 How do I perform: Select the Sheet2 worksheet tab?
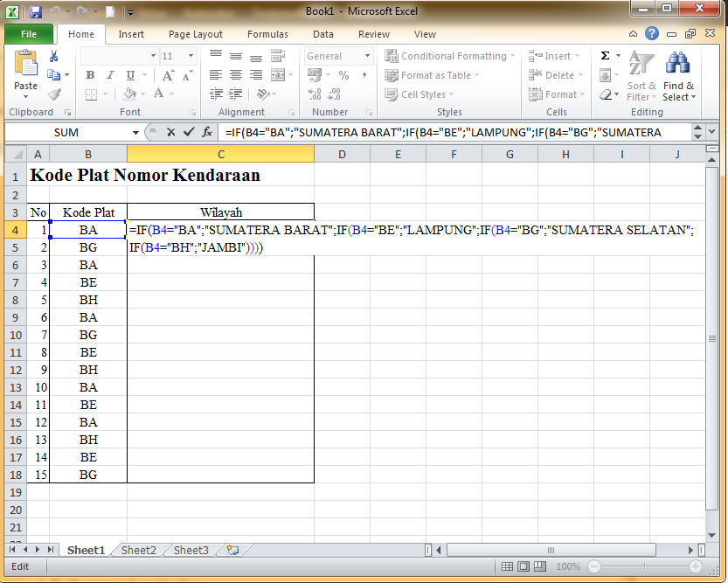point(137,550)
